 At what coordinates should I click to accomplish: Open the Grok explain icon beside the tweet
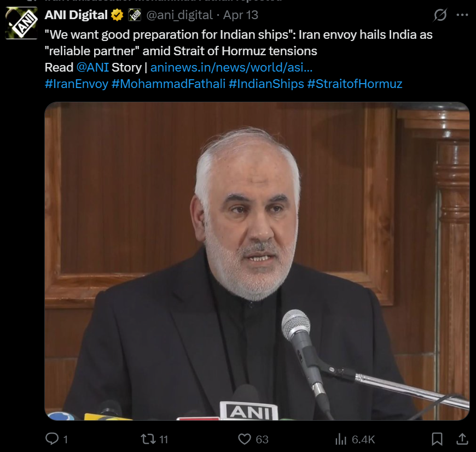(x=440, y=15)
